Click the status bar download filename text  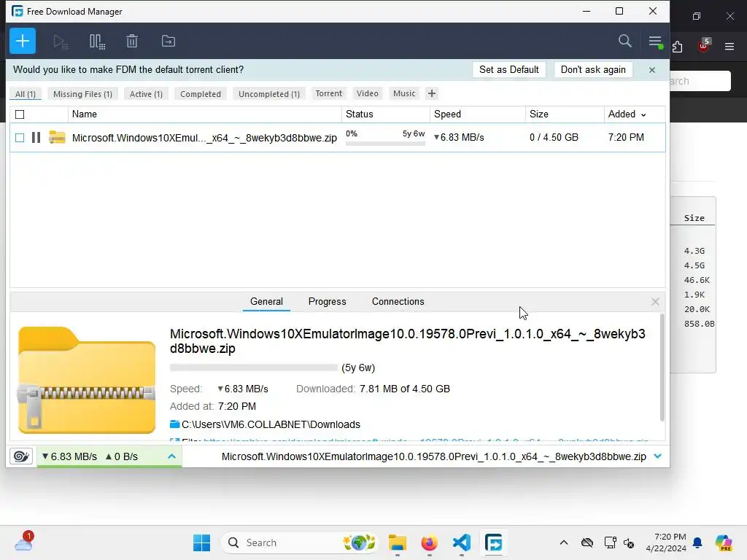pos(433,456)
